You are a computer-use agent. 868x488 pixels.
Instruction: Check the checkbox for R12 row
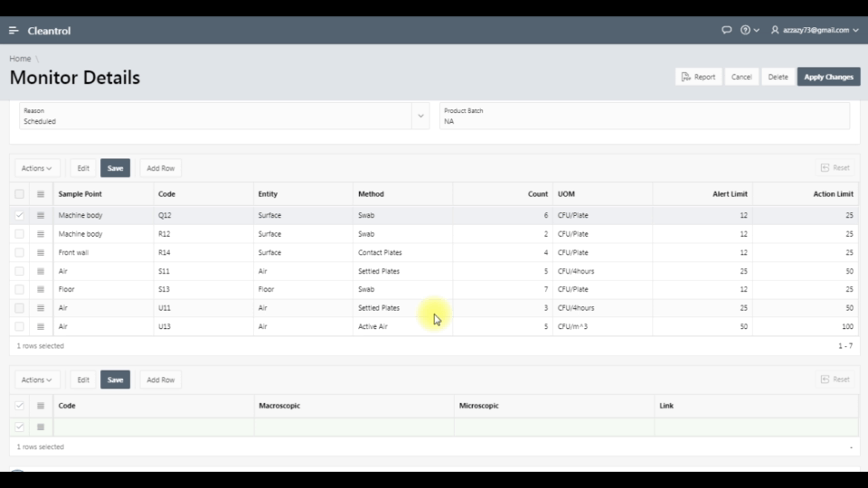[x=19, y=234]
